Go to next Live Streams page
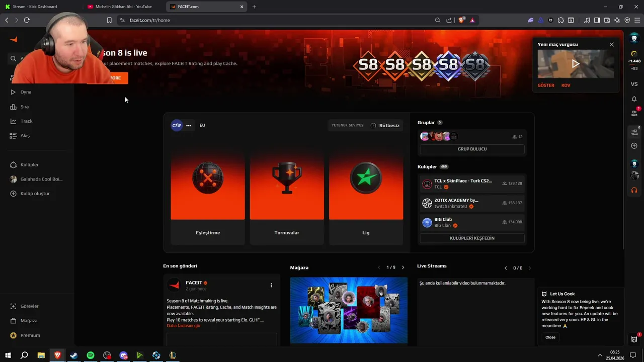Image resolution: width=644 pixels, height=362 pixels. click(x=530, y=268)
